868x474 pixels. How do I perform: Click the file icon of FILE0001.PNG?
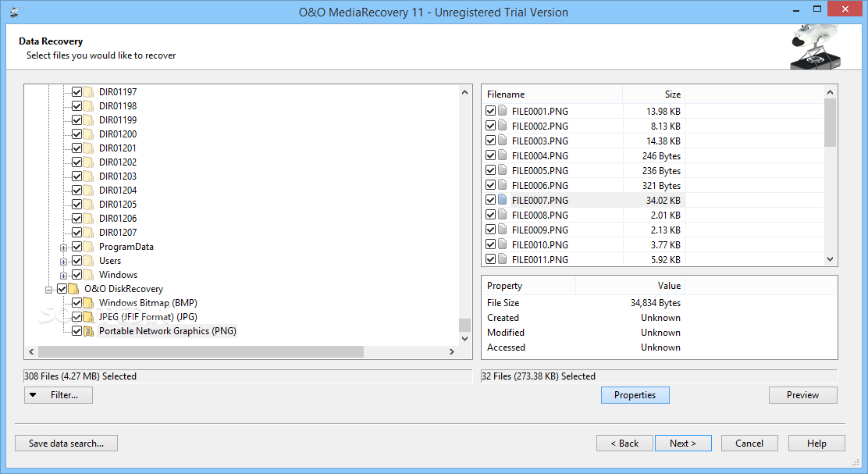pyautogui.click(x=503, y=111)
